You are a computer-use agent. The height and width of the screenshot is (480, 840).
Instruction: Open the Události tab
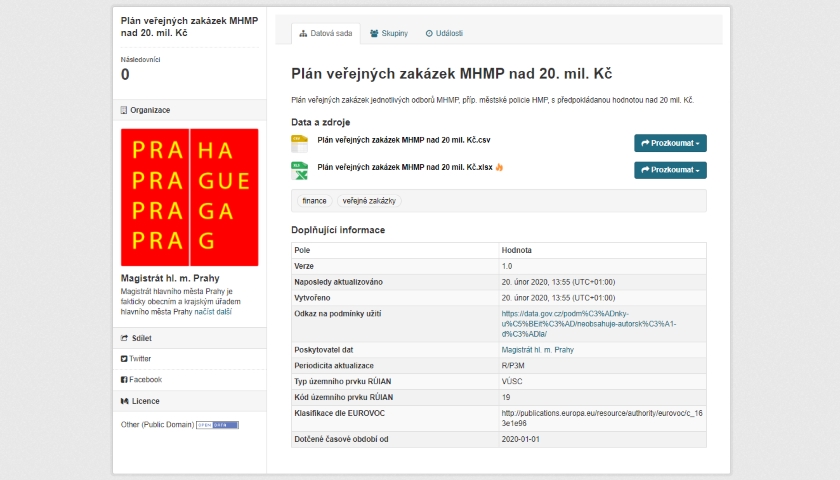tap(444, 33)
